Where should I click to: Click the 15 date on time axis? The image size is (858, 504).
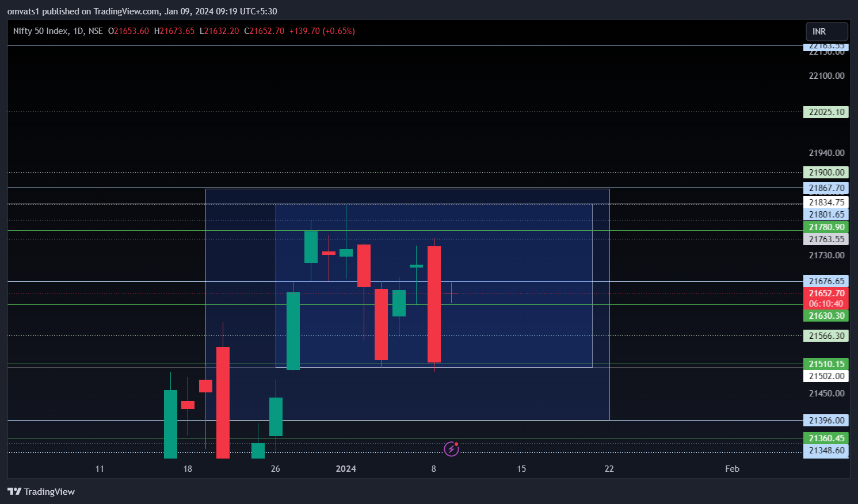tap(521, 469)
